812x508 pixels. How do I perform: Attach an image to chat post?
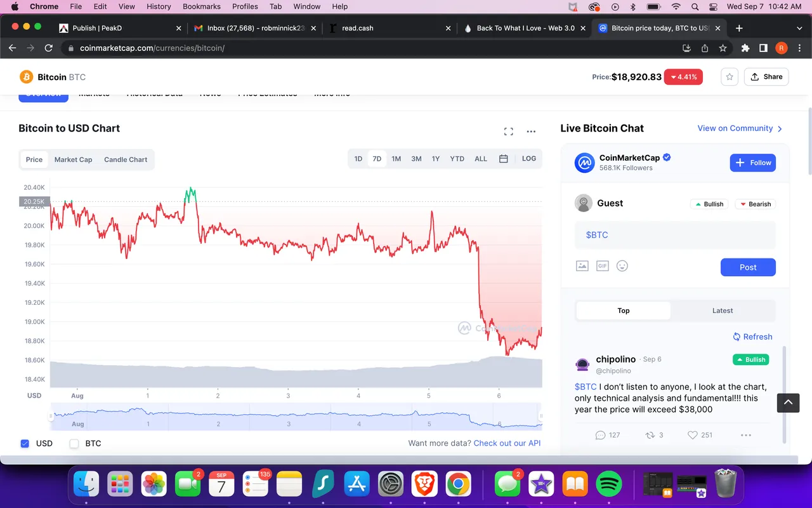tap(582, 266)
